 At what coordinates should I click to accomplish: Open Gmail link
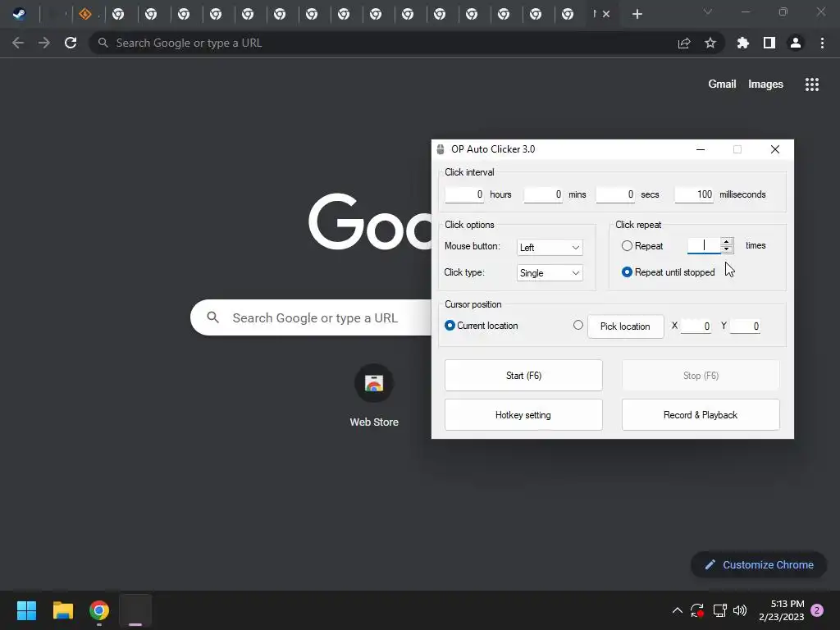(722, 84)
